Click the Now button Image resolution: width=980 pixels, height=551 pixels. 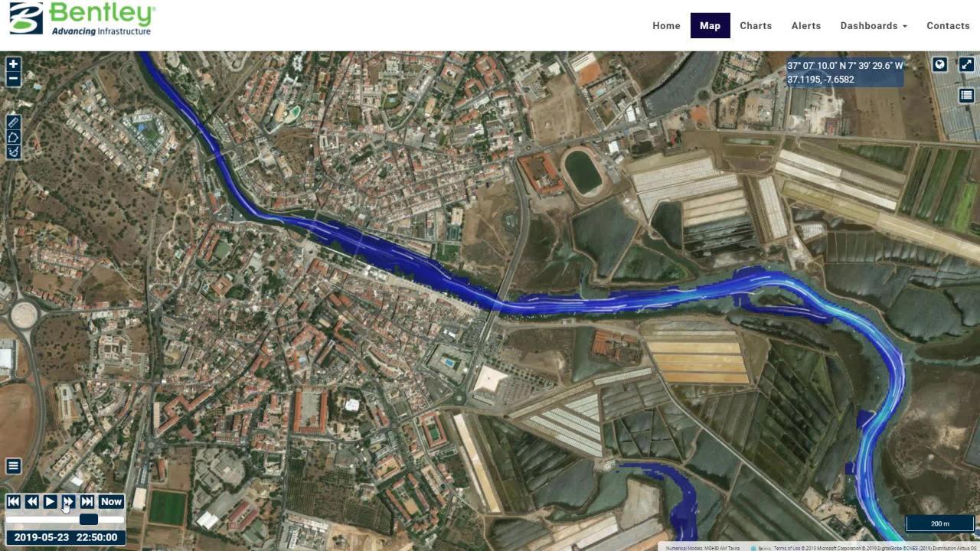click(111, 502)
